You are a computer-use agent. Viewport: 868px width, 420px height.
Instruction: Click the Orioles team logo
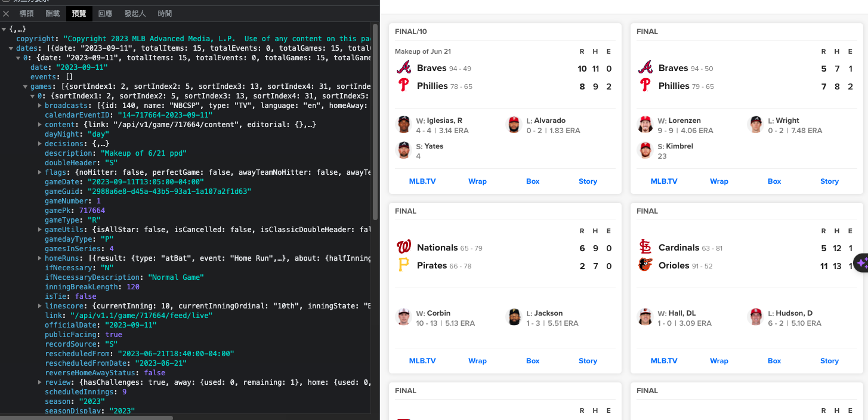[645, 265]
